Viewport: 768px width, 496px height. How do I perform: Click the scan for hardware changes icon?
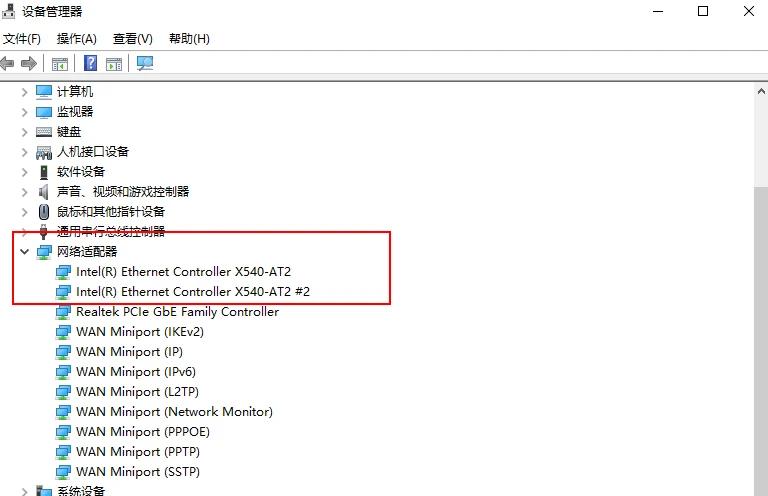(x=145, y=64)
